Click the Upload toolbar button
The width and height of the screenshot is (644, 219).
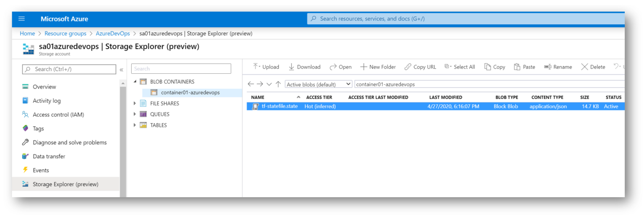(x=266, y=67)
